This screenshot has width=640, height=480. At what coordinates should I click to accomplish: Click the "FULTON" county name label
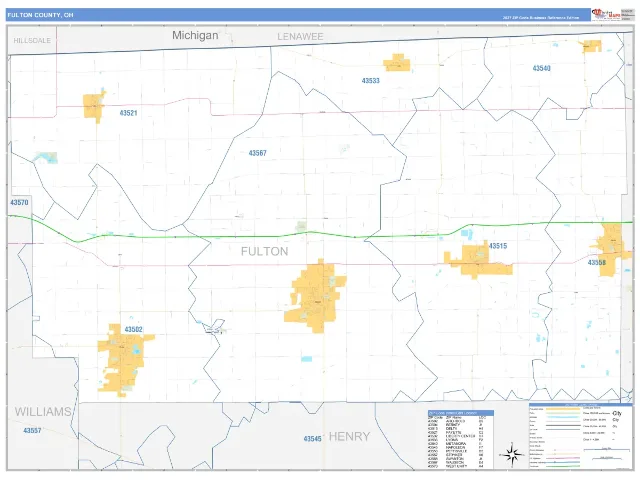(x=264, y=251)
